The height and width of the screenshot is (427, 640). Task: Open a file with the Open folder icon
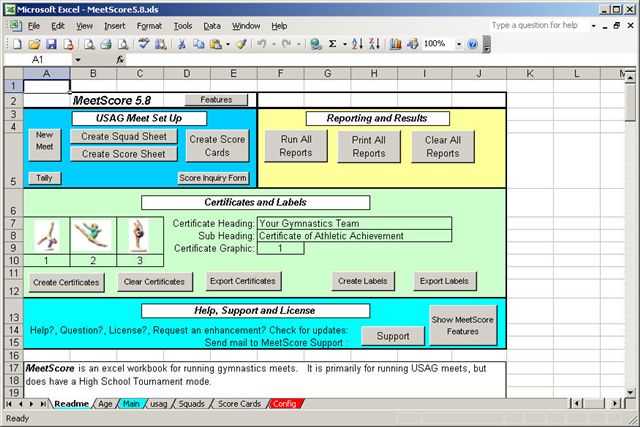[x=35, y=44]
